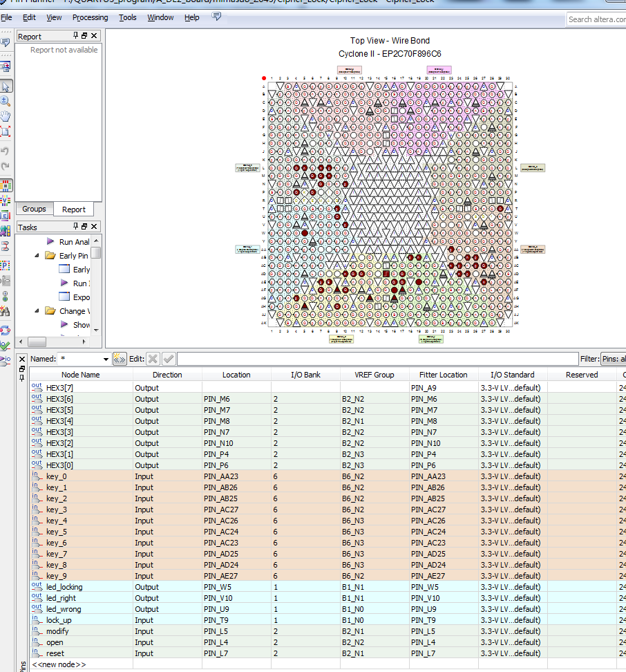Toggle the Show I/O Banks view button

click(x=6, y=185)
